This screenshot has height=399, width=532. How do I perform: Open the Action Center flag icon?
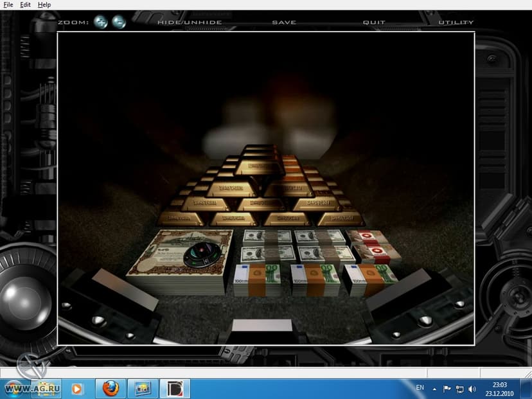(x=447, y=389)
